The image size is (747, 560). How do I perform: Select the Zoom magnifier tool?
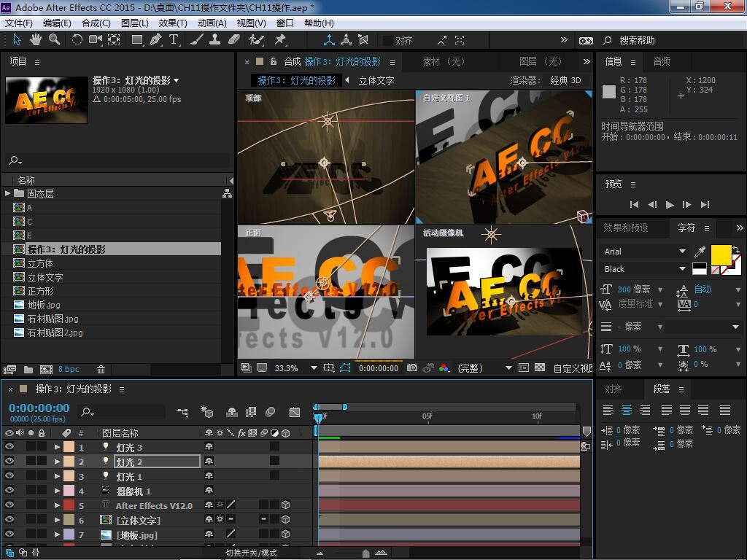pyautogui.click(x=54, y=40)
